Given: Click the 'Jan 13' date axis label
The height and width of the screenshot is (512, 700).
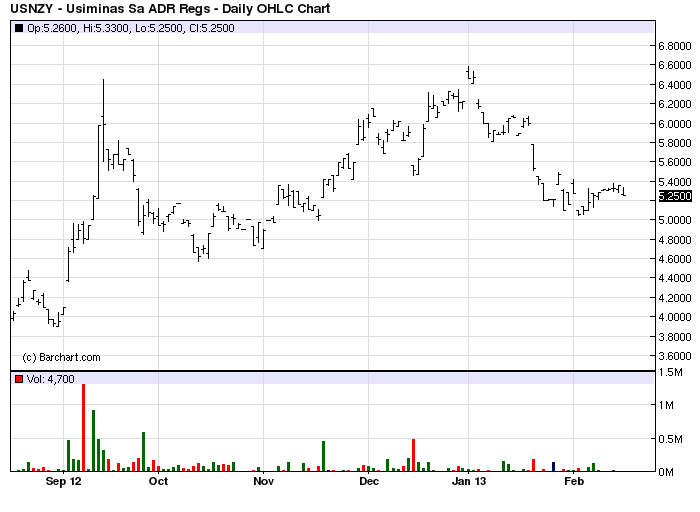Looking at the screenshot, I should (x=469, y=481).
